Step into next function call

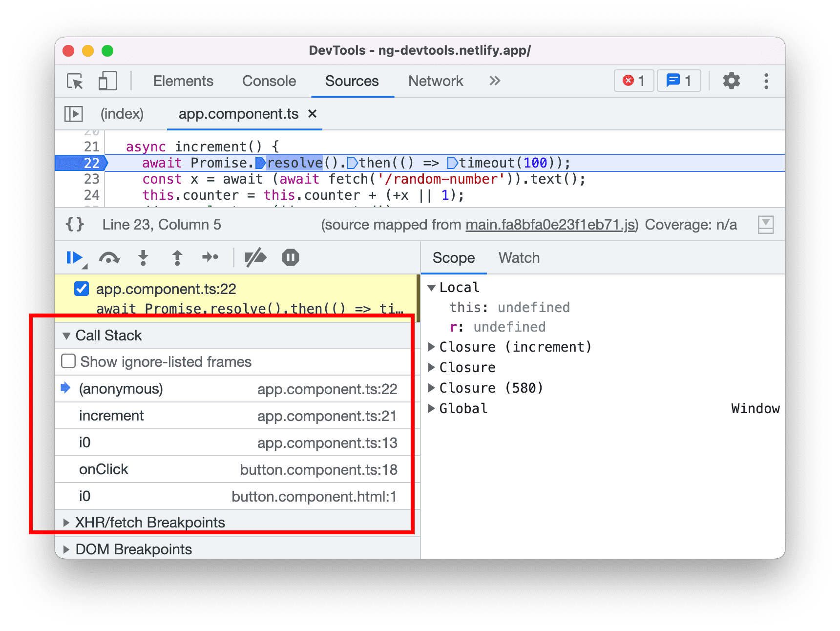[x=143, y=257]
